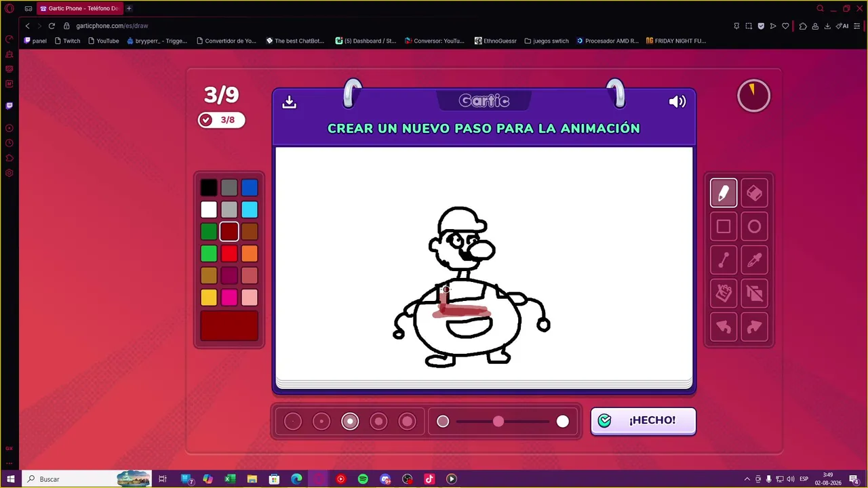868x488 pixels.
Task: Open the Windows Start menu
Action: point(10,479)
